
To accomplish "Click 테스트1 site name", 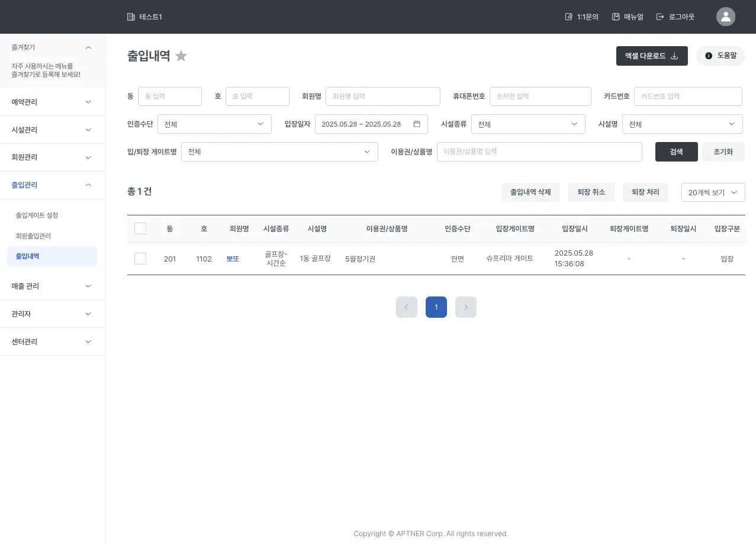I will tap(151, 17).
